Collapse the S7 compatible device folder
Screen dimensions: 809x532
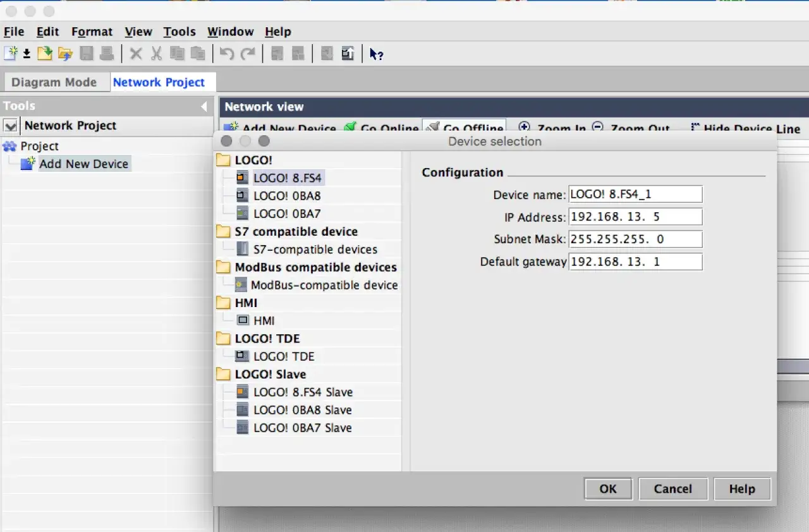tap(223, 231)
